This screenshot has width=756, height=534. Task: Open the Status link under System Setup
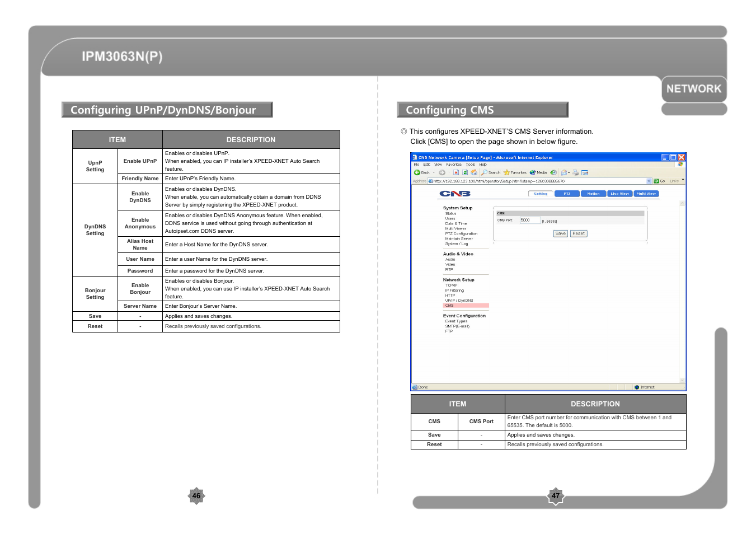tap(450, 213)
